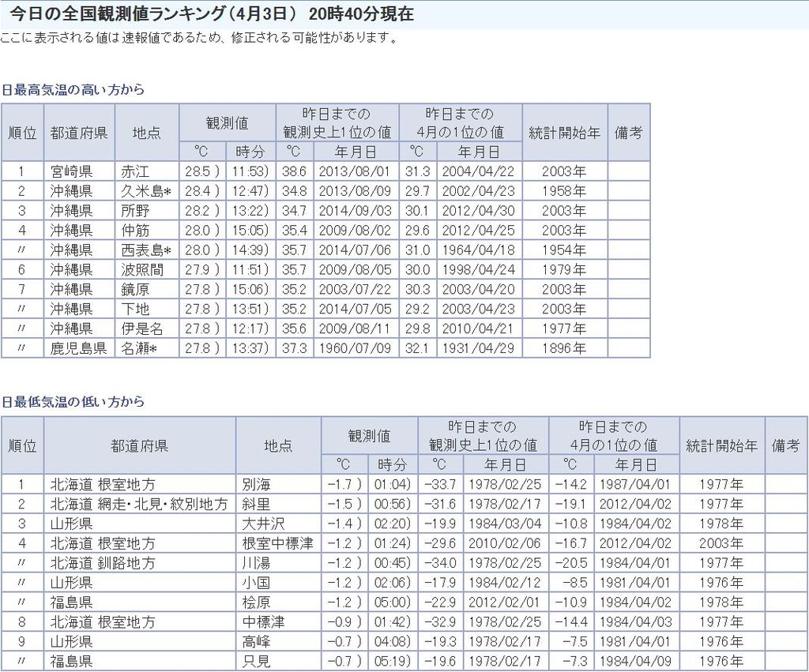This screenshot has width=809, height=672.
Task: Click the 波照間 station name
Action: pyautogui.click(x=141, y=270)
